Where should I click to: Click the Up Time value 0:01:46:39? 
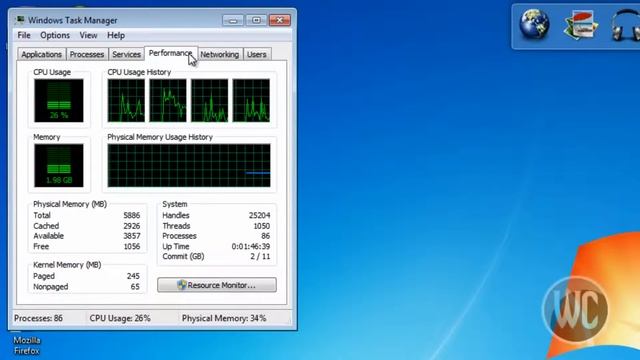click(251, 247)
